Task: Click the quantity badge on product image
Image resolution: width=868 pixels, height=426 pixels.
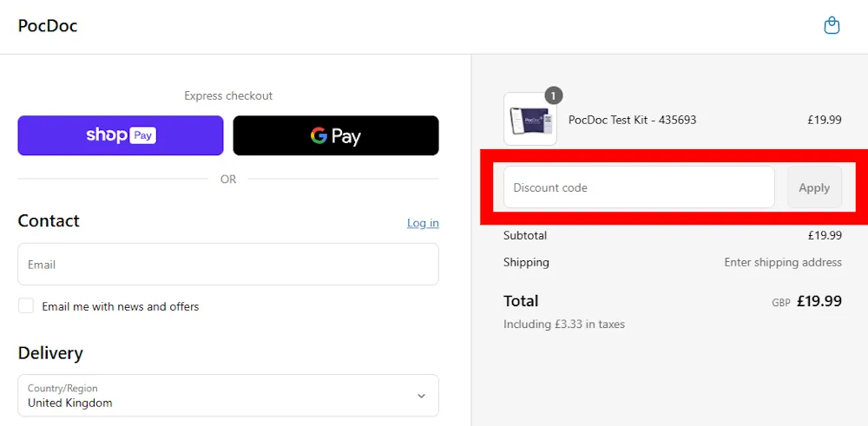Action: (554, 95)
